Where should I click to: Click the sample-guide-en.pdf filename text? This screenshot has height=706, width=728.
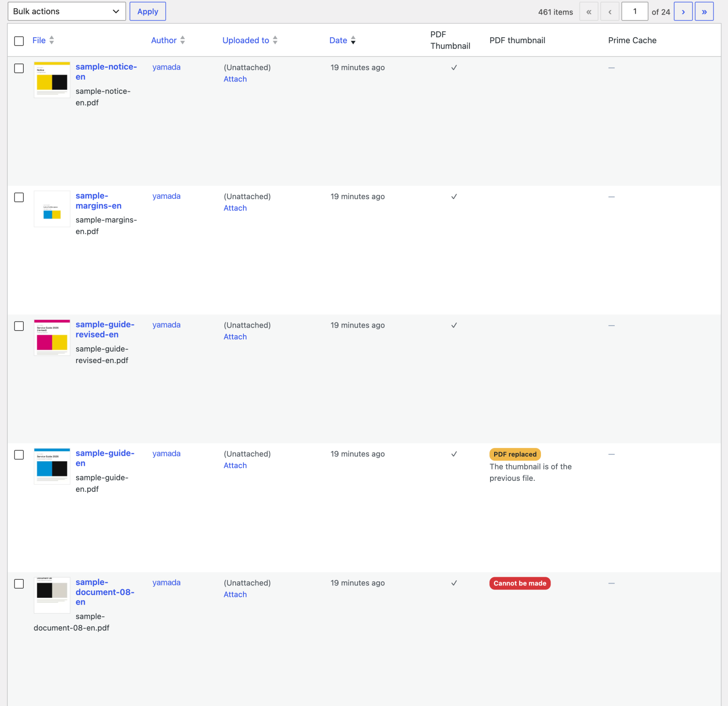click(x=102, y=483)
